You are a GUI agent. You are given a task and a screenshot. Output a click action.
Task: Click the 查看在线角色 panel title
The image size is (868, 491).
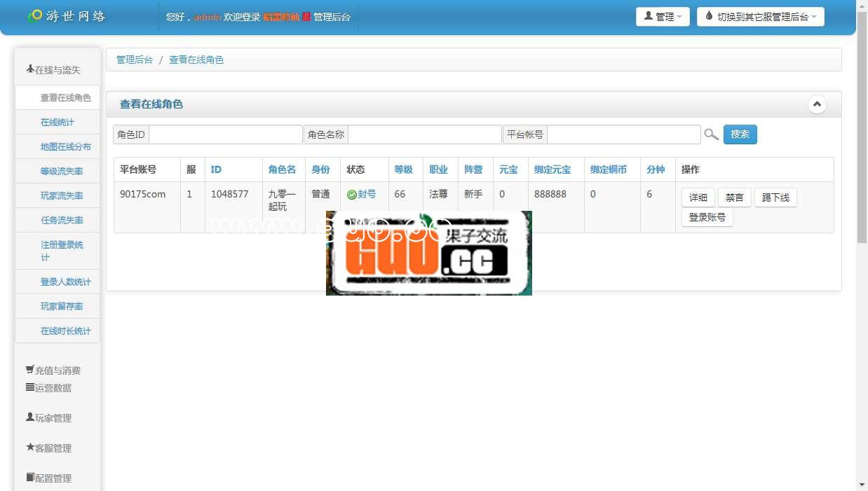(x=151, y=104)
